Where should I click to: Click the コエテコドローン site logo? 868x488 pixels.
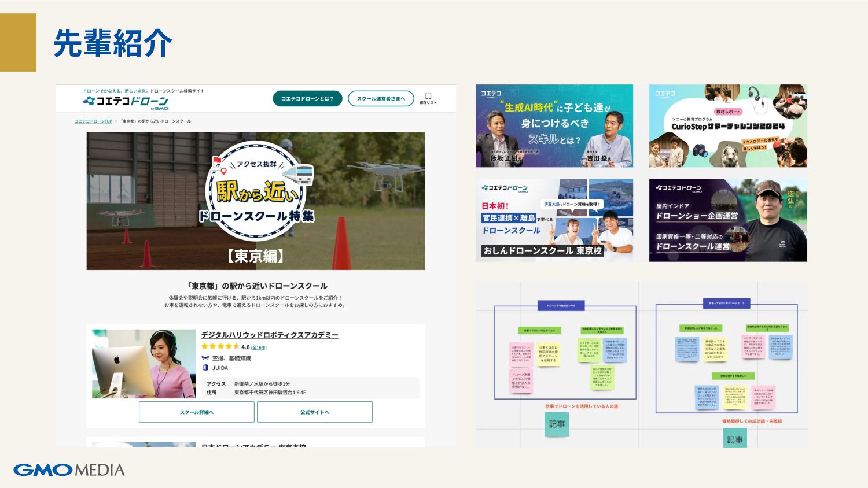(x=126, y=102)
